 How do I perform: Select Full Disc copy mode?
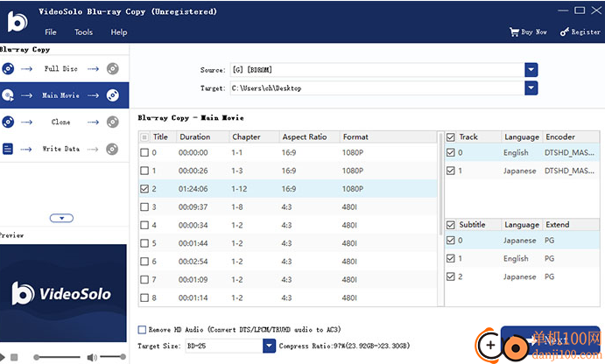61,69
